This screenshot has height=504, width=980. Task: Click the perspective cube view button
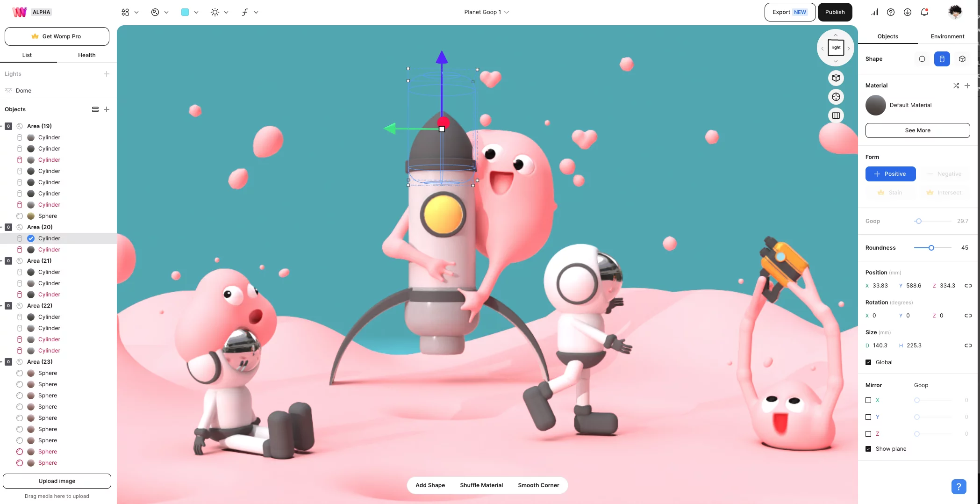pos(836,78)
